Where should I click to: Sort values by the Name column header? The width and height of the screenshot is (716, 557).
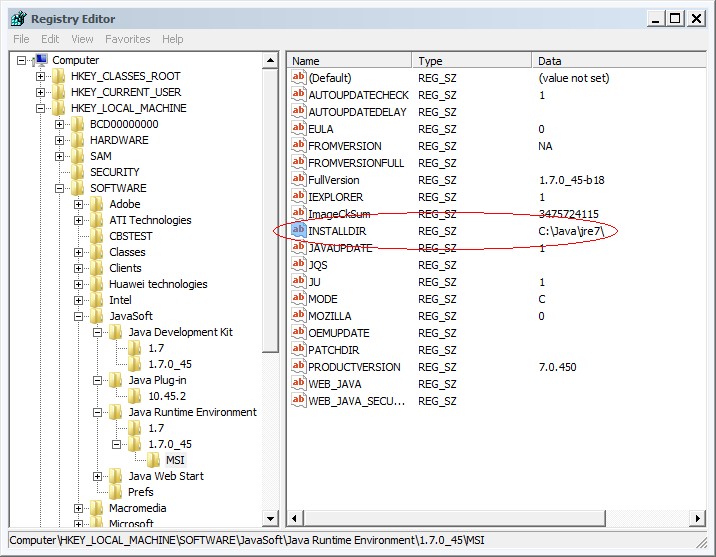350,61
